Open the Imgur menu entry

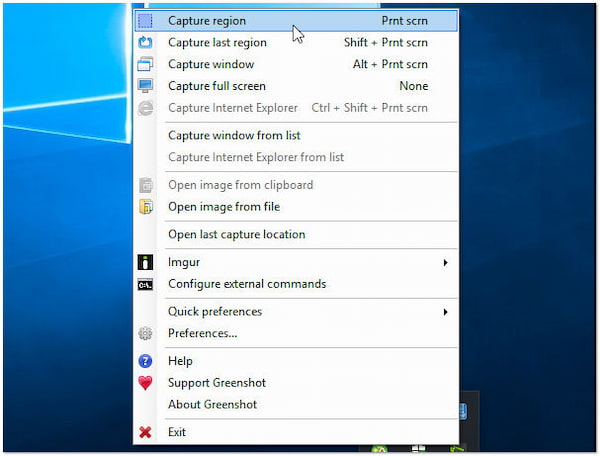[x=296, y=262]
